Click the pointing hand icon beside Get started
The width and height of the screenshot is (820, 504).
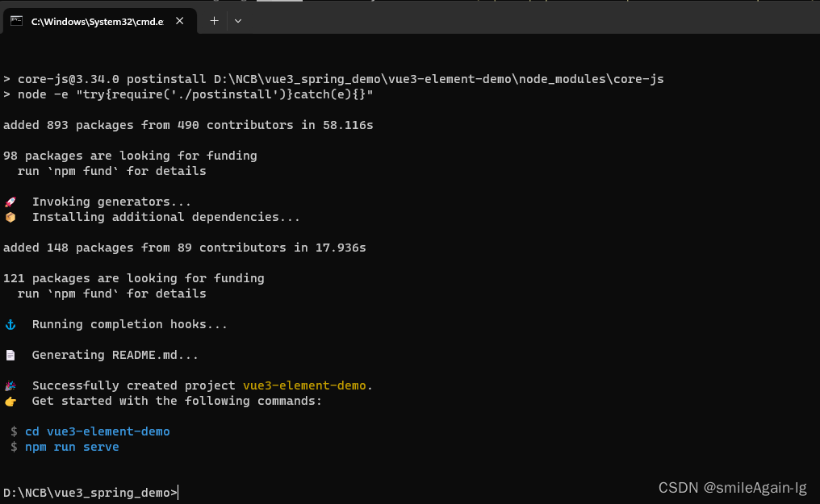click(10, 401)
